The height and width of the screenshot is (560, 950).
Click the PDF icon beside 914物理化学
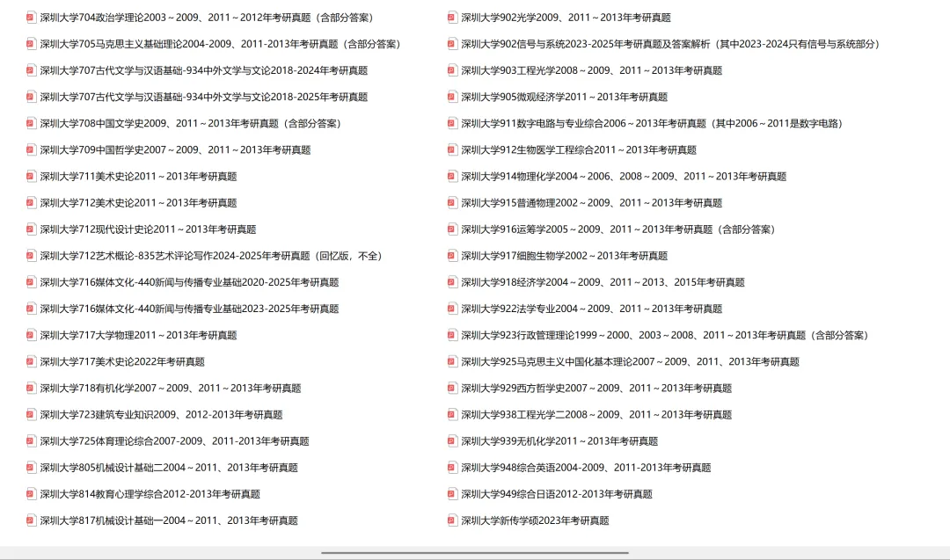pyautogui.click(x=452, y=176)
